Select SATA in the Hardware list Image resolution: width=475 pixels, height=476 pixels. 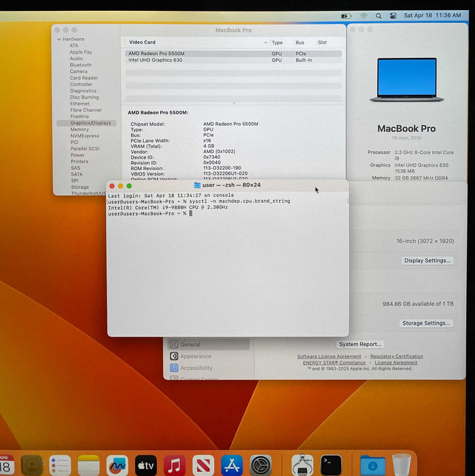click(77, 174)
